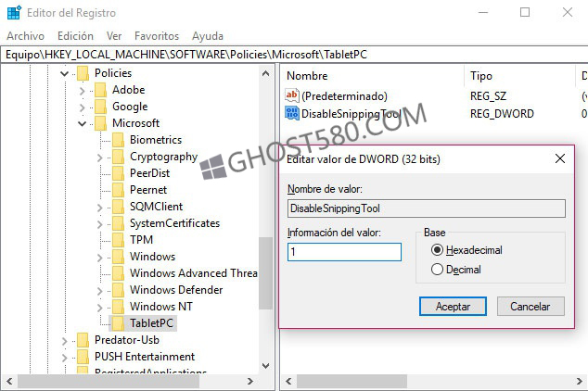The width and height of the screenshot is (588, 391).
Task: Click the Información del valor input field
Action: 344,252
